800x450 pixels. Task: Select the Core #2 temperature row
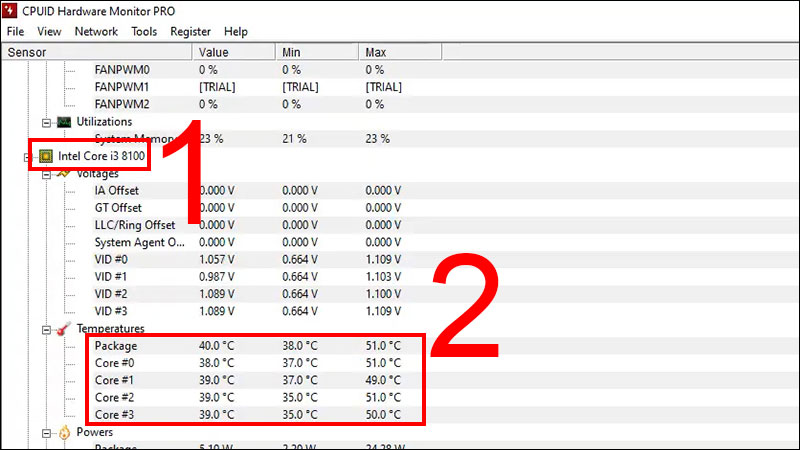114,397
